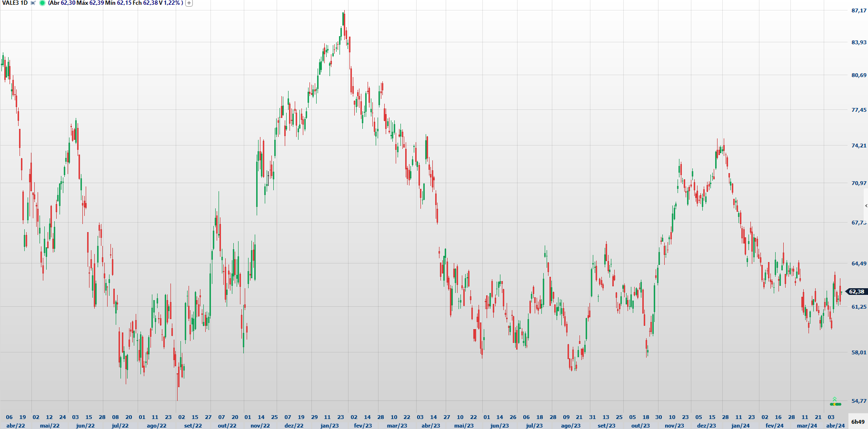Click the 58,01 price axis label
The height and width of the screenshot is (429, 868).
(858, 352)
